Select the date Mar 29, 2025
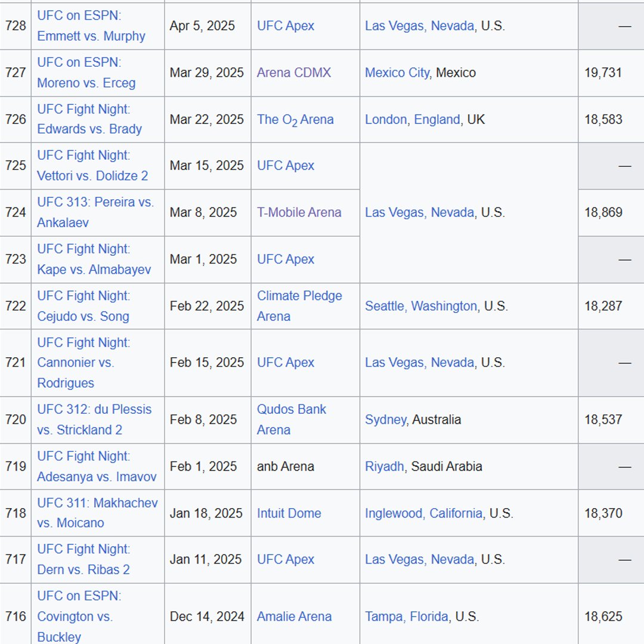Screen dimensions: 644x644 (x=206, y=73)
